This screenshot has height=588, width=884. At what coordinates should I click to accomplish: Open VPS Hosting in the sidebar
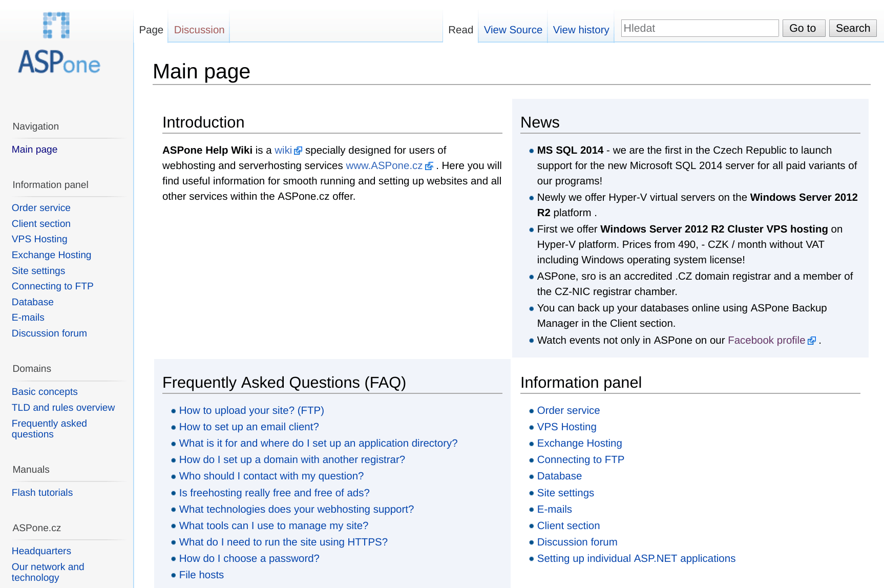(39, 239)
